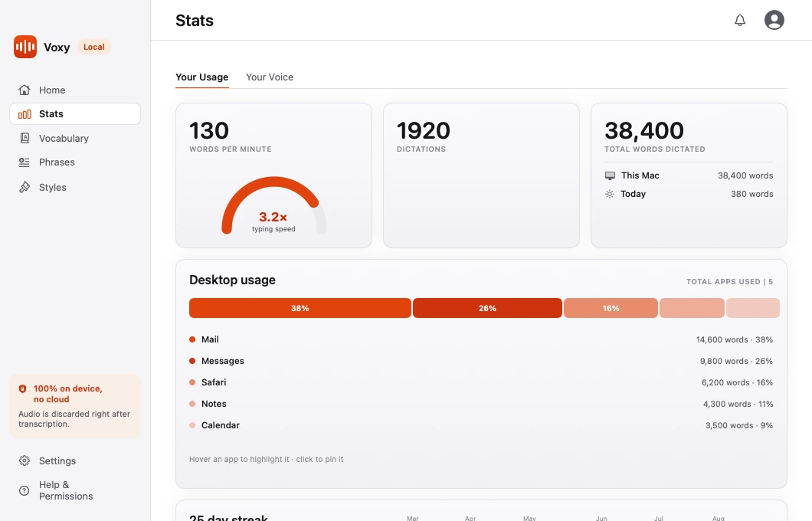The width and height of the screenshot is (812, 521).
Task: Select the Your Usage tab
Action: [202, 77]
